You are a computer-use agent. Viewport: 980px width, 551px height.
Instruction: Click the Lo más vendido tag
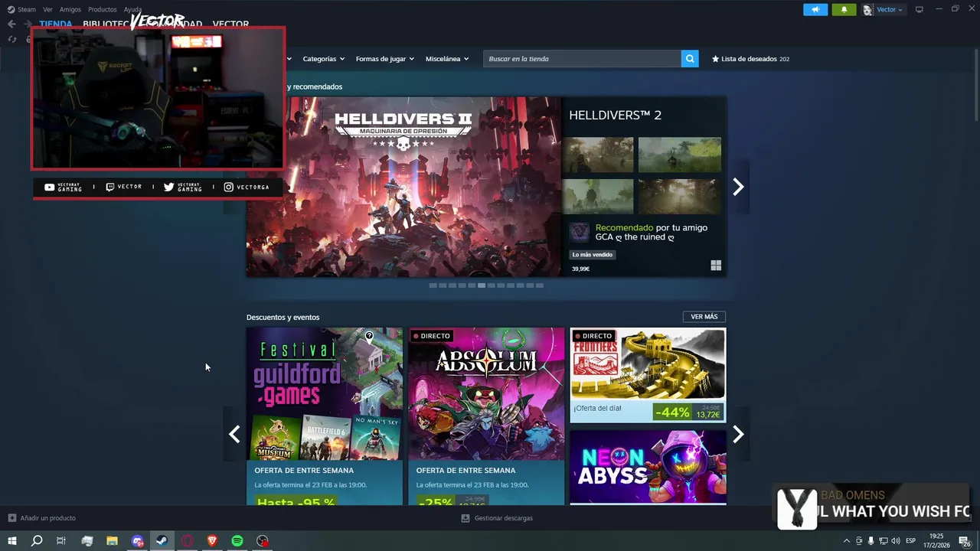[x=593, y=255]
